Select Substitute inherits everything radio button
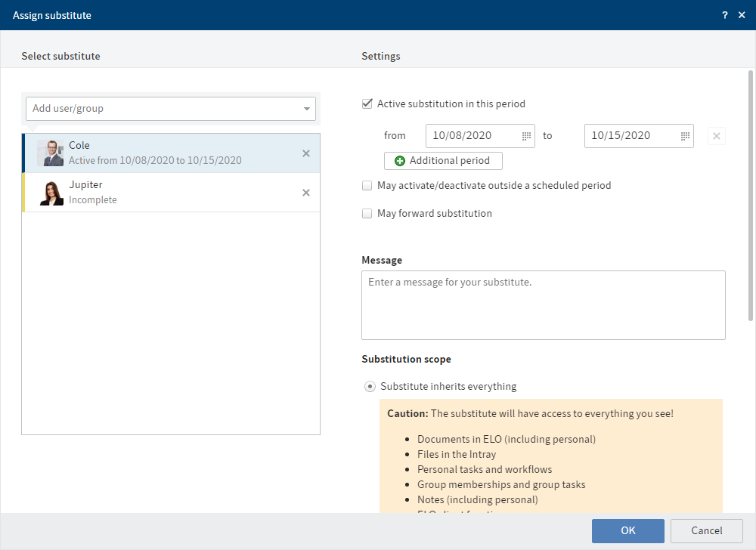The height and width of the screenshot is (550, 756). click(370, 386)
